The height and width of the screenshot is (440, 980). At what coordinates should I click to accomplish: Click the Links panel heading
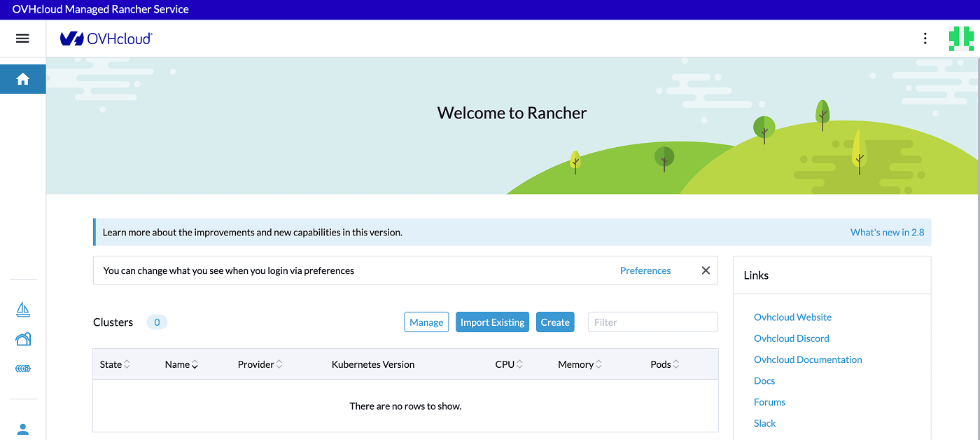[x=756, y=275]
